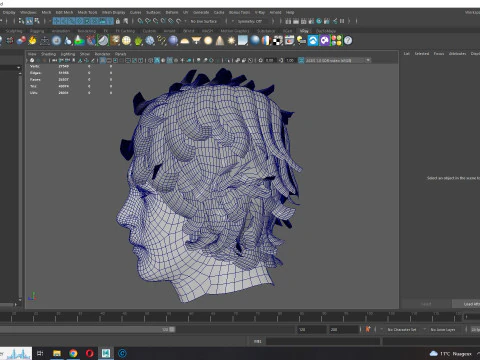Click the blue cloud shelf icon
Screen dimensions: 480x360
point(313,41)
